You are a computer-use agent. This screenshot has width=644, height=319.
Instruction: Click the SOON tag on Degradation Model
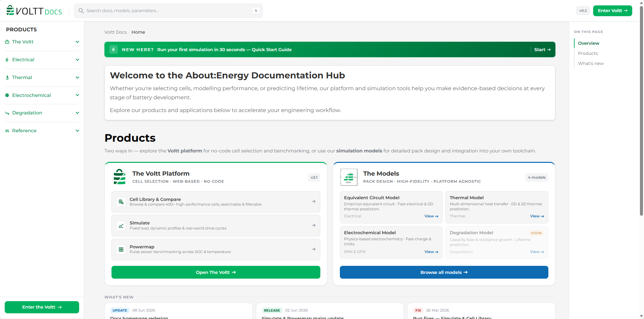pyautogui.click(x=536, y=233)
